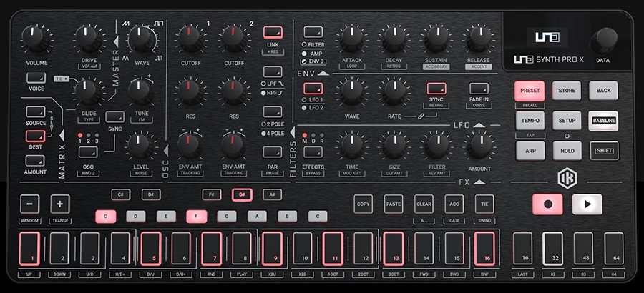Click the UNO logo display screen
Image resolution: width=644 pixels, height=293 pixels.
click(547, 38)
